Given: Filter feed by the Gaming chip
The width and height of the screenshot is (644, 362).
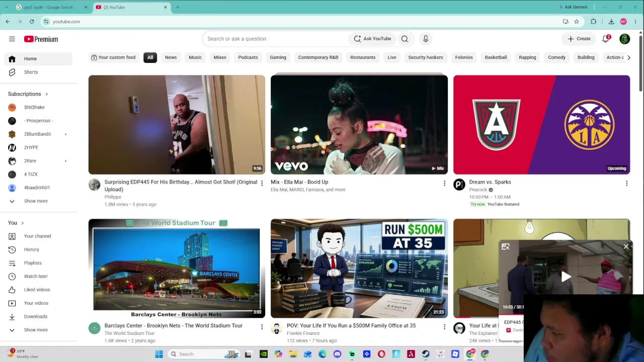Looking at the screenshot, I should click(278, 57).
